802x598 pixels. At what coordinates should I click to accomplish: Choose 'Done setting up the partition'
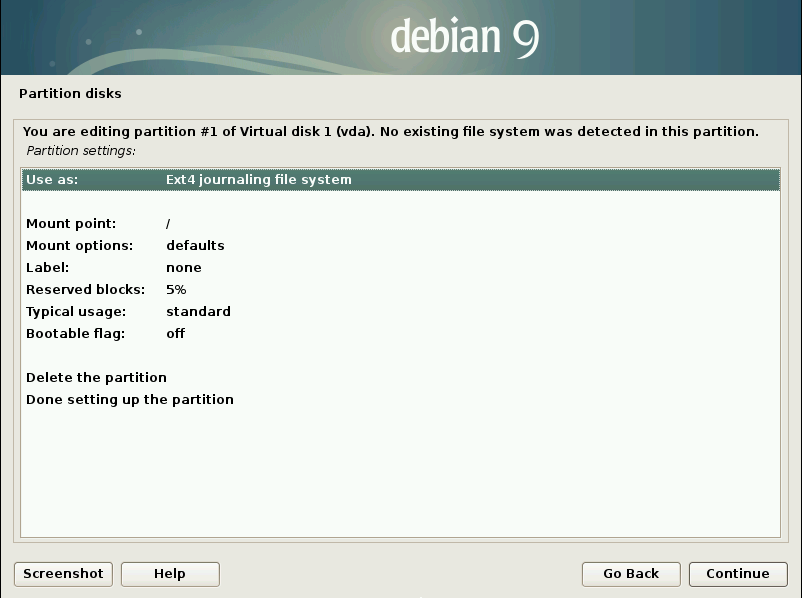click(x=130, y=400)
